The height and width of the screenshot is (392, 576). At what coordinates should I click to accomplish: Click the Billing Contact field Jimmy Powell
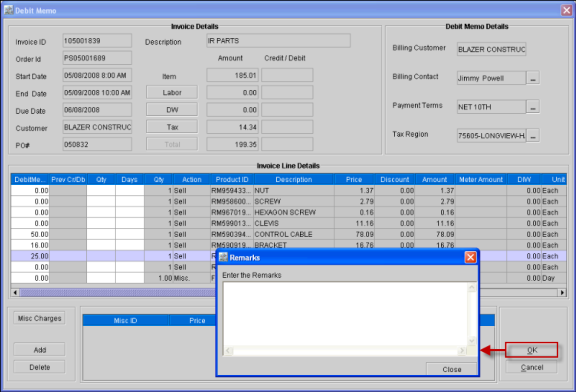tap(491, 78)
